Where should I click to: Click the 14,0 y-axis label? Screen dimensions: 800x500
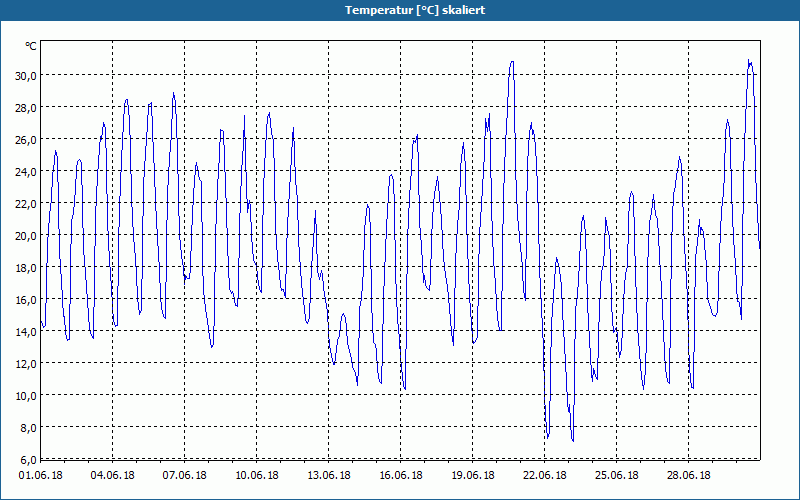point(26,331)
